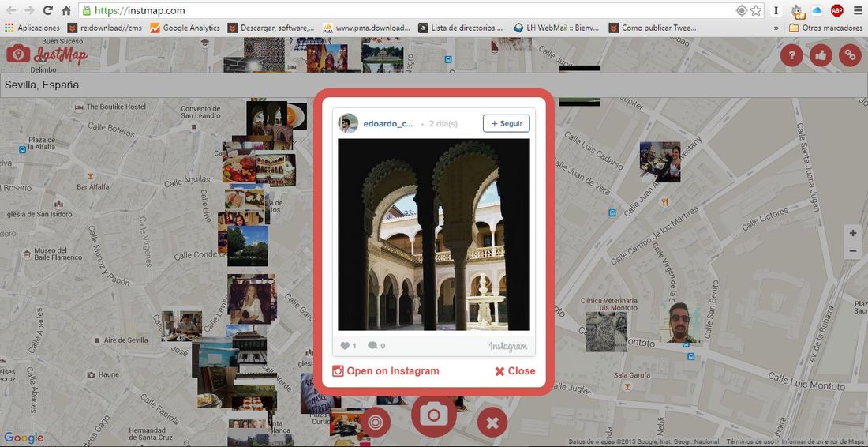Screen dimensions: 868x447
Task: Open 'Descargar, software' bookmark
Action: (x=271, y=28)
